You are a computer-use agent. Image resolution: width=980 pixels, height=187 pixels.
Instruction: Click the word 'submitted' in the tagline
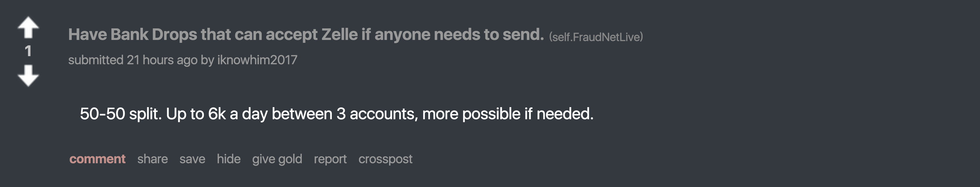point(95,60)
